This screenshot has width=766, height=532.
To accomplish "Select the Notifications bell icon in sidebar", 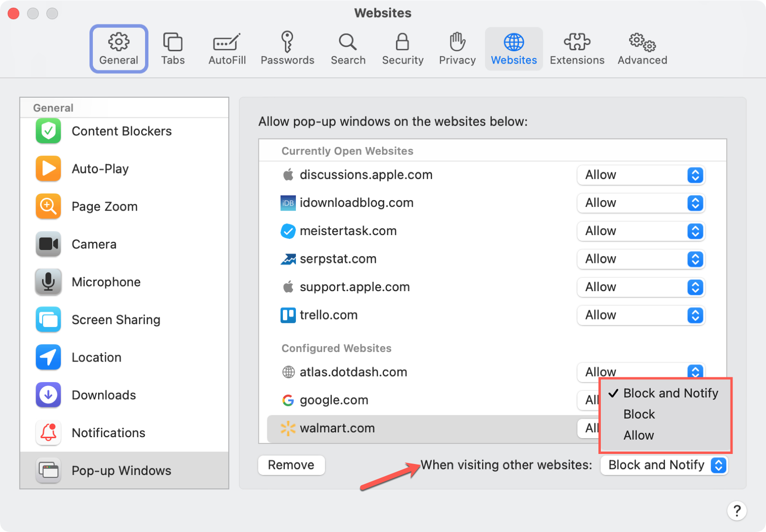I will [x=48, y=433].
